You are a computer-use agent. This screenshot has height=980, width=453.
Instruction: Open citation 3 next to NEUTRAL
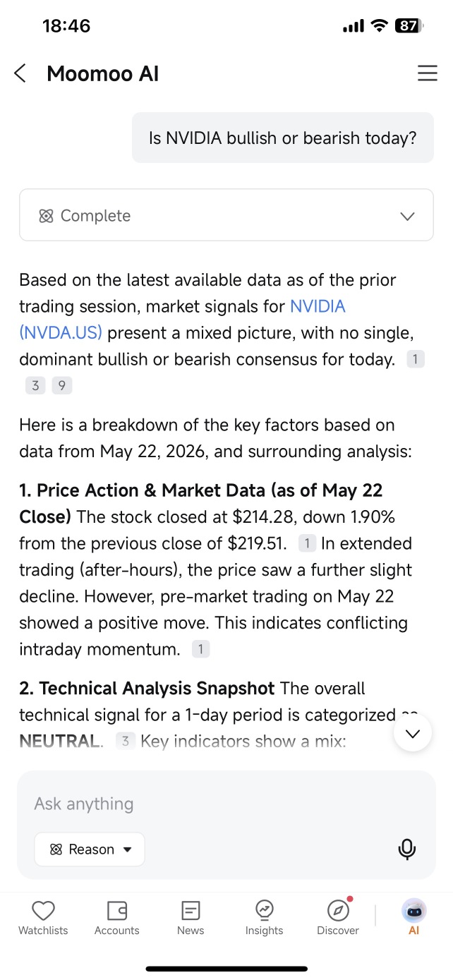click(126, 741)
